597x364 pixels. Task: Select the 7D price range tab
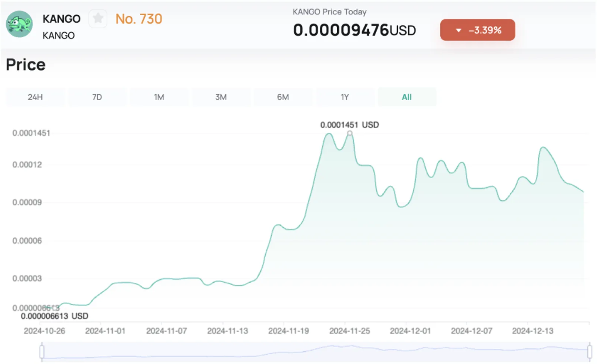point(97,97)
